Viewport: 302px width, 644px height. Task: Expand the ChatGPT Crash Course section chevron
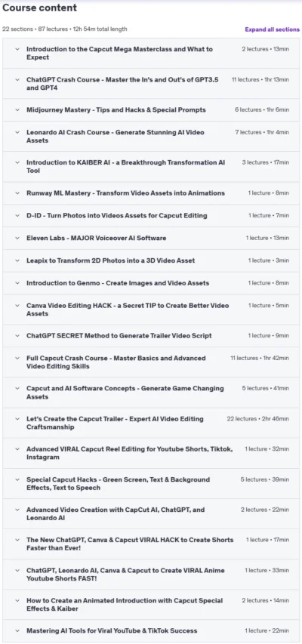(x=17, y=80)
